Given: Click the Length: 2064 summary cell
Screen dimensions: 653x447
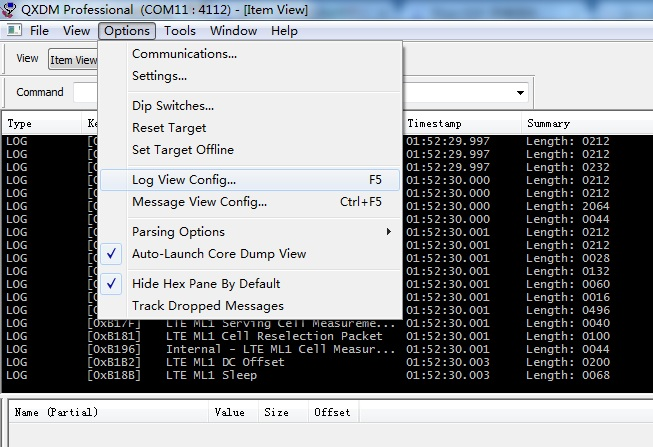Looking at the screenshot, I should point(568,206).
